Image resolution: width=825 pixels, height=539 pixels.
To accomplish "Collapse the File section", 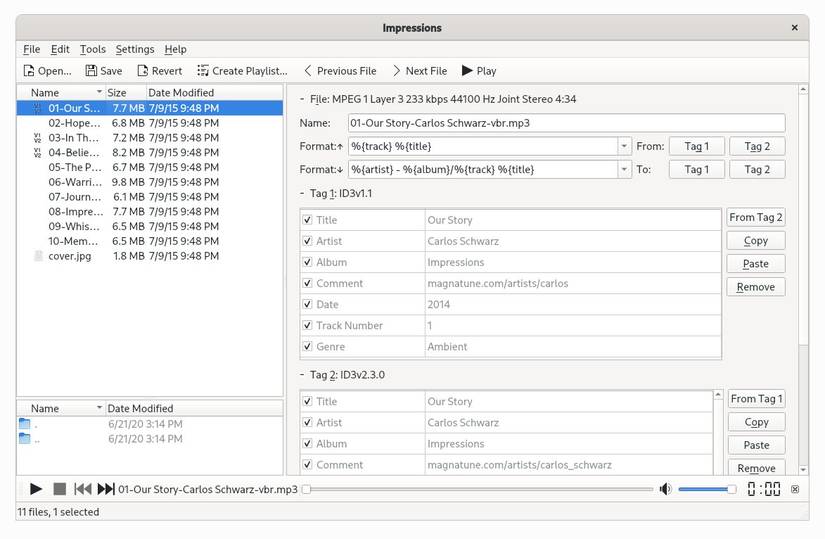I will [x=302, y=99].
